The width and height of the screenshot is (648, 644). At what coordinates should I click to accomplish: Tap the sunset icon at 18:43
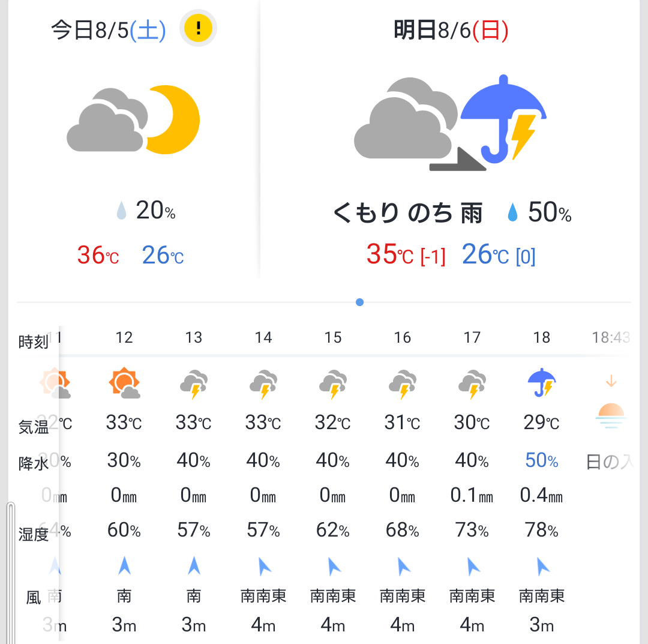tap(611, 413)
